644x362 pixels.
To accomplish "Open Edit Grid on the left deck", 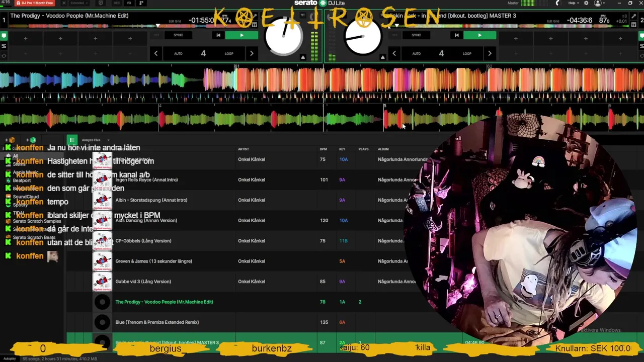I will click(x=175, y=21).
